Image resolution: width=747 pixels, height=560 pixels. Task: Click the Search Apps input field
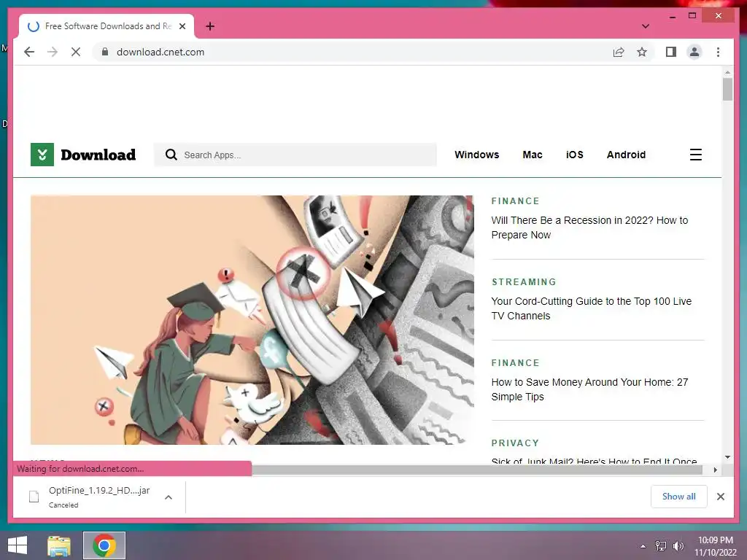coord(295,155)
